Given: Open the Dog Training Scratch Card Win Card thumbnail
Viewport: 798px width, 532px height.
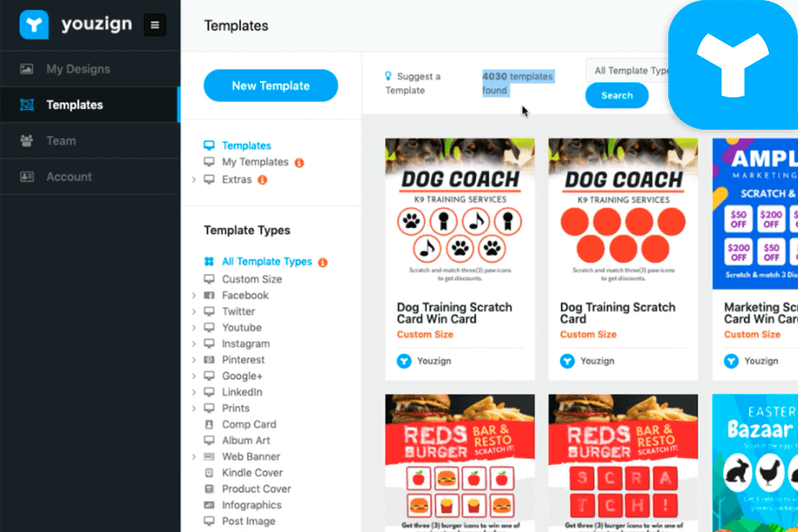Looking at the screenshot, I should tap(460, 214).
